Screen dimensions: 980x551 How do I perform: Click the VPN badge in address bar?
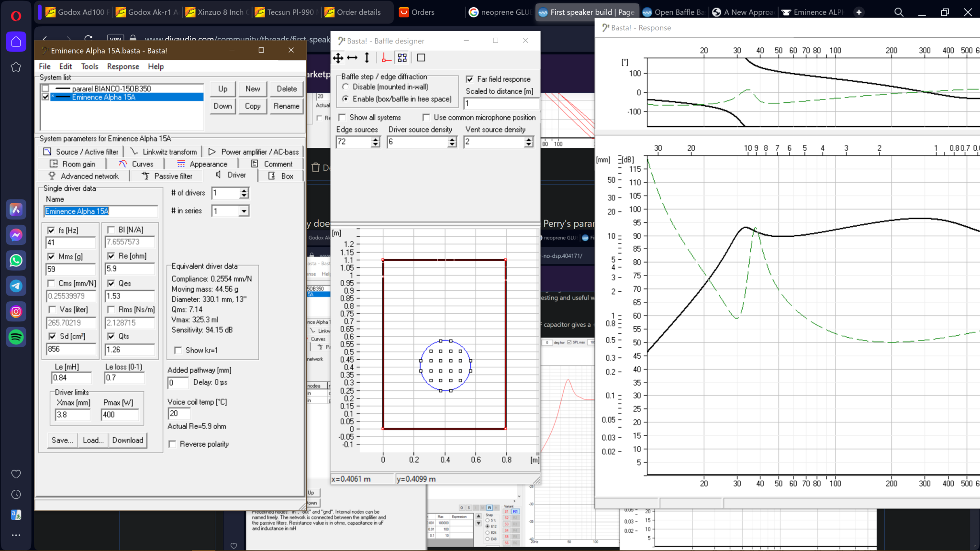click(115, 39)
